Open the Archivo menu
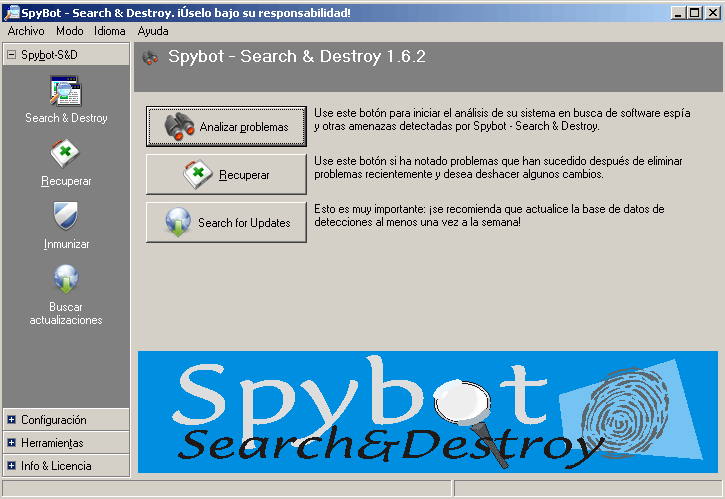The width and height of the screenshot is (725, 499). pyautogui.click(x=26, y=31)
